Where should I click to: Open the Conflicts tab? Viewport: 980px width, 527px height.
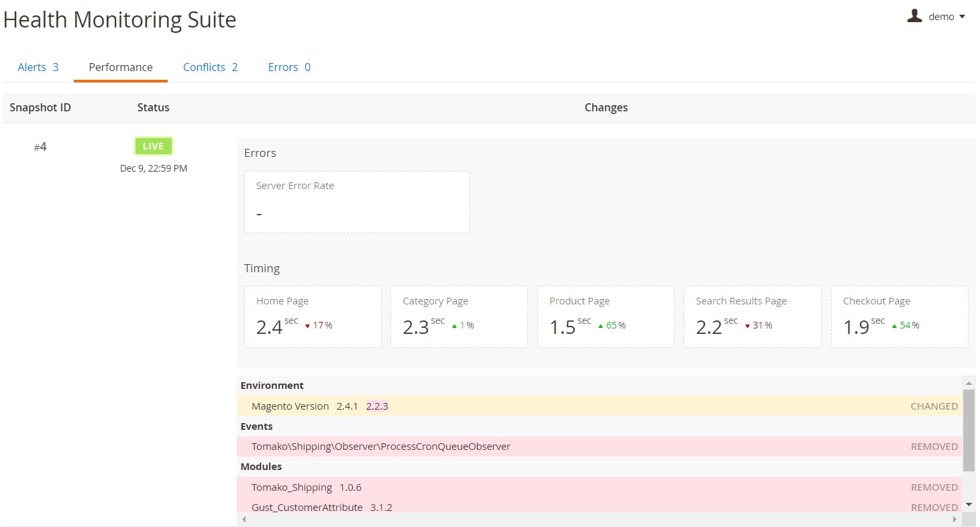(210, 67)
